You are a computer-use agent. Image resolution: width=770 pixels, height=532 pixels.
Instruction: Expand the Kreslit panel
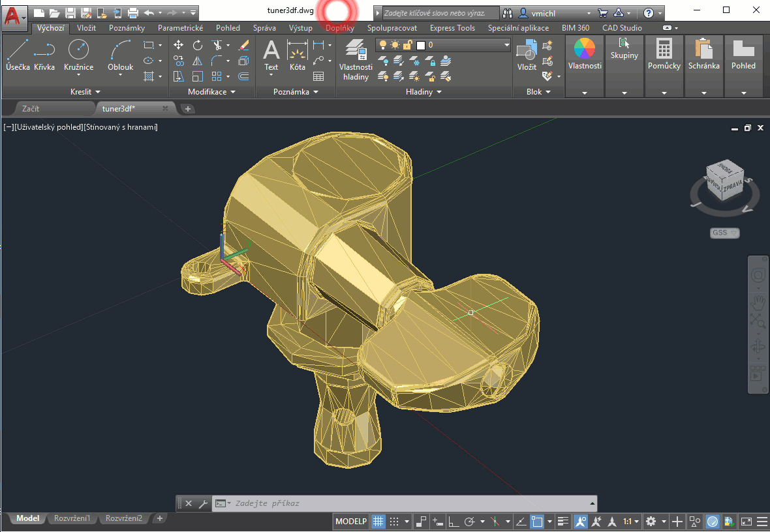coord(85,92)
